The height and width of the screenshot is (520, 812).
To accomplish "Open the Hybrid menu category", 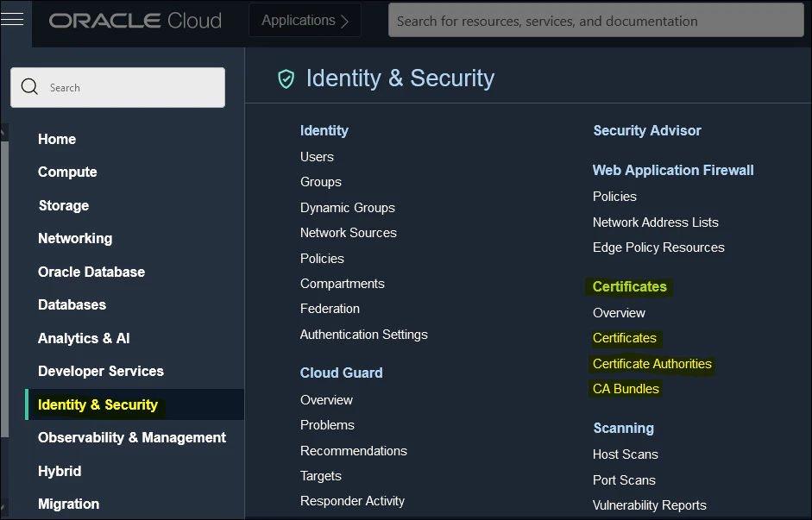I will click(x=60, y=471).
